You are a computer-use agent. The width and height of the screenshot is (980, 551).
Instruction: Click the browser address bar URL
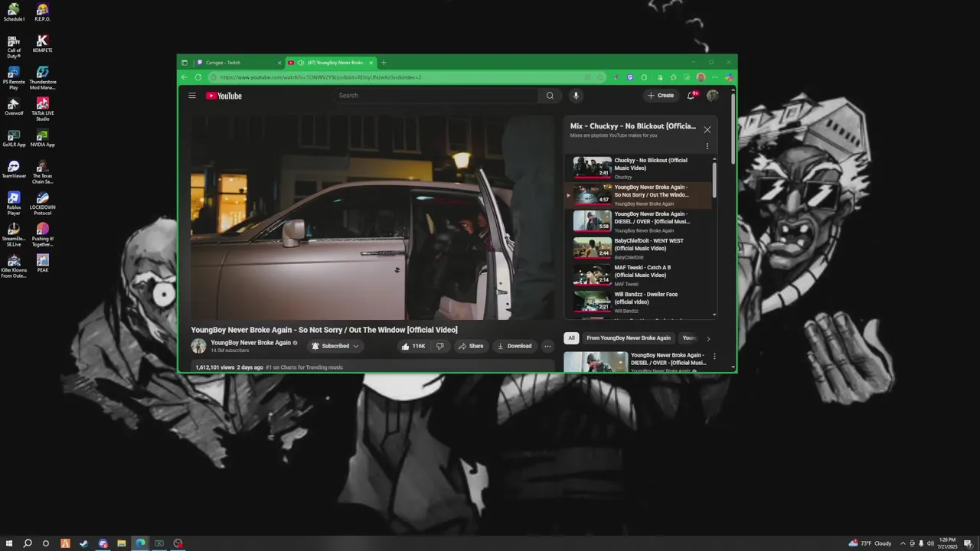point(321,77)
